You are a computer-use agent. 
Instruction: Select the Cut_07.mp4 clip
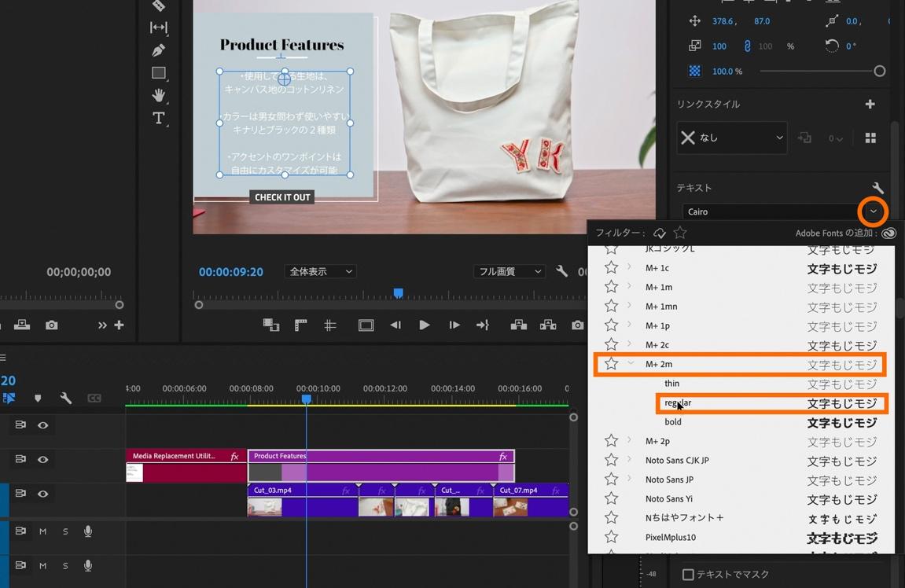pos(531,500)
